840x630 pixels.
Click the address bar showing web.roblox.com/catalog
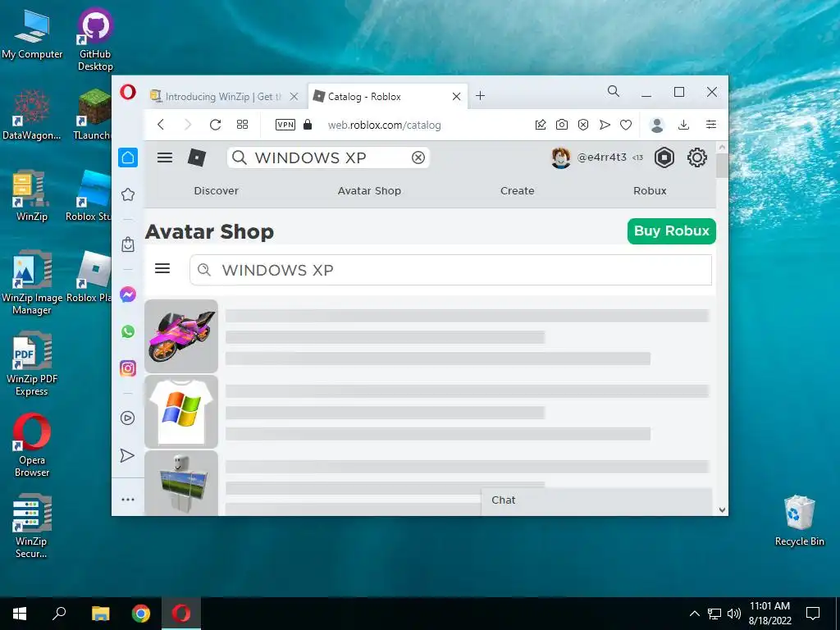pos(384,126)
